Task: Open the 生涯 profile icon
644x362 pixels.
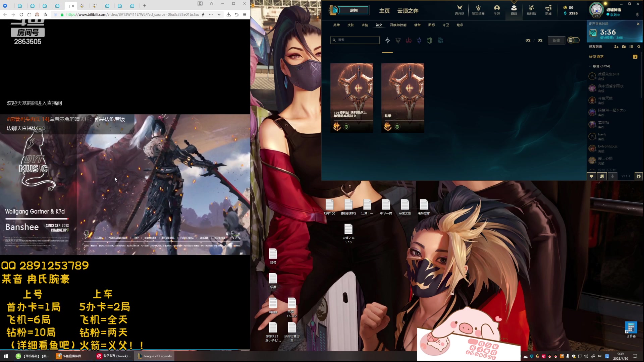Action: (497, 10)
